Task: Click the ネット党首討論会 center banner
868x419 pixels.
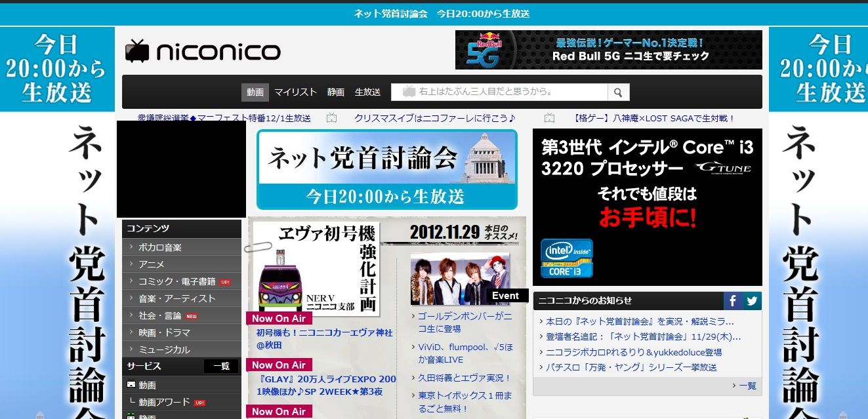Action: tap(387, 169)
